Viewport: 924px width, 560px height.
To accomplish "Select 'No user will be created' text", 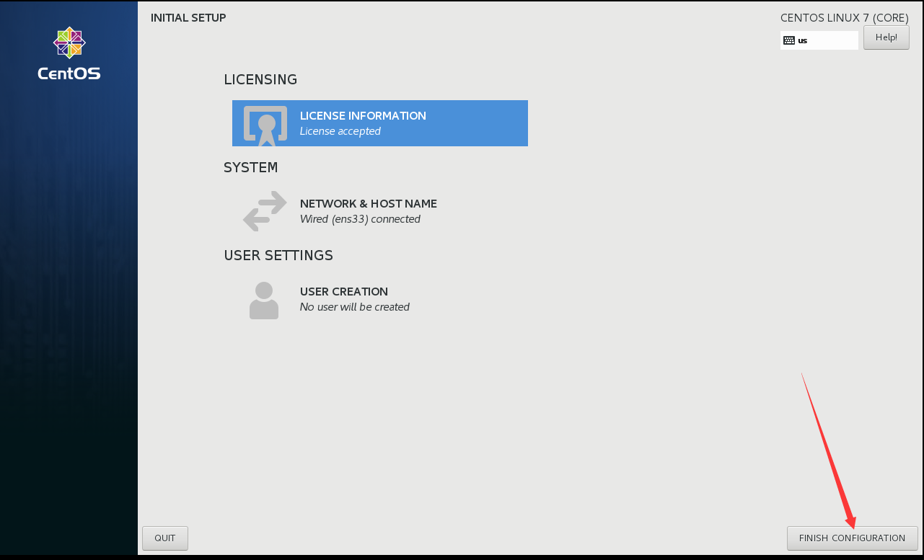I will (x=354, y=307).
